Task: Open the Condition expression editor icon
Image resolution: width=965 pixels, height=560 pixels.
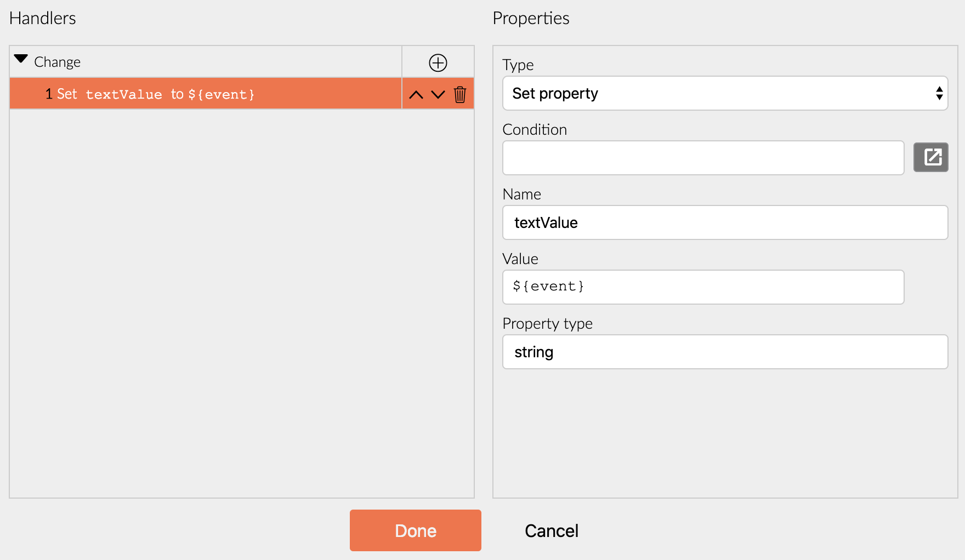Action: 930,157
